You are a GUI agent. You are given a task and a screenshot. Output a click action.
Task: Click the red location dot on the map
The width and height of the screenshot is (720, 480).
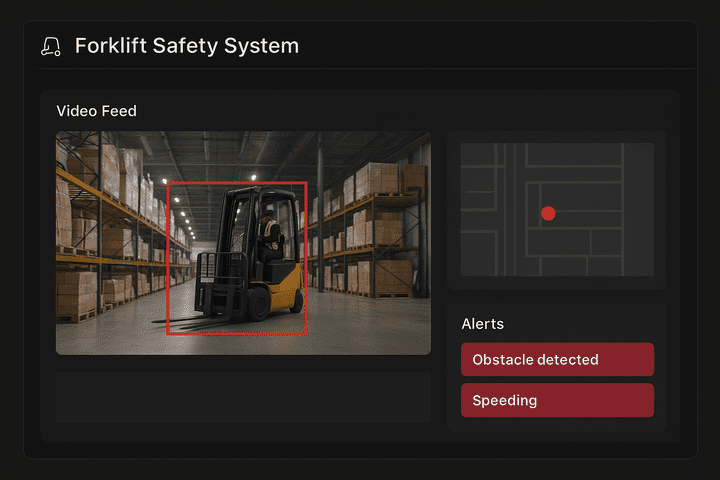pos(548,213)
